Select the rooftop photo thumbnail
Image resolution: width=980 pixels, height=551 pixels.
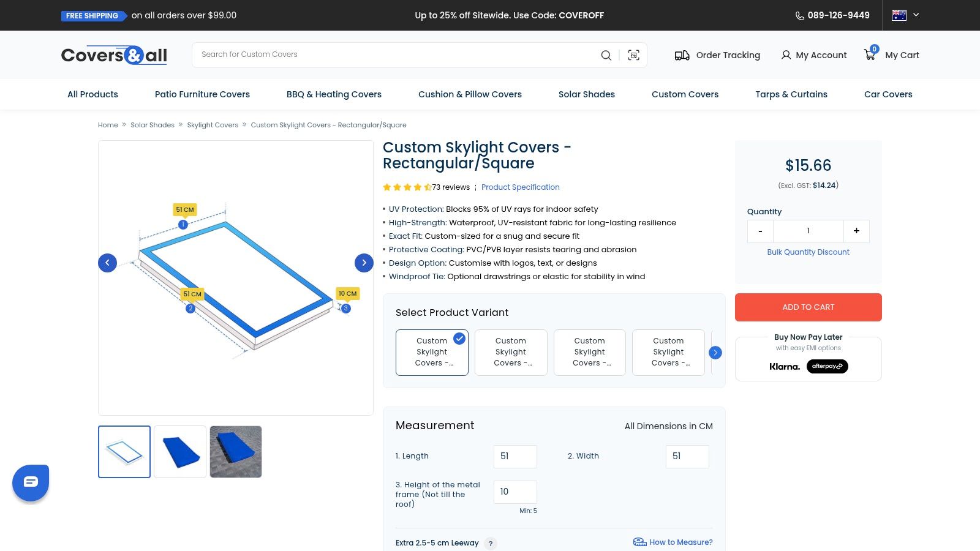coord(236,452)
